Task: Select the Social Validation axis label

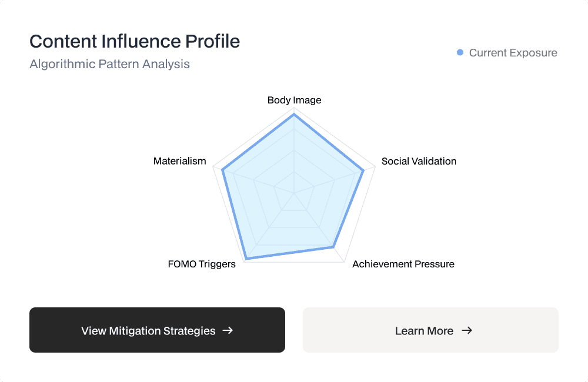Action: click(x=419, y=161)
